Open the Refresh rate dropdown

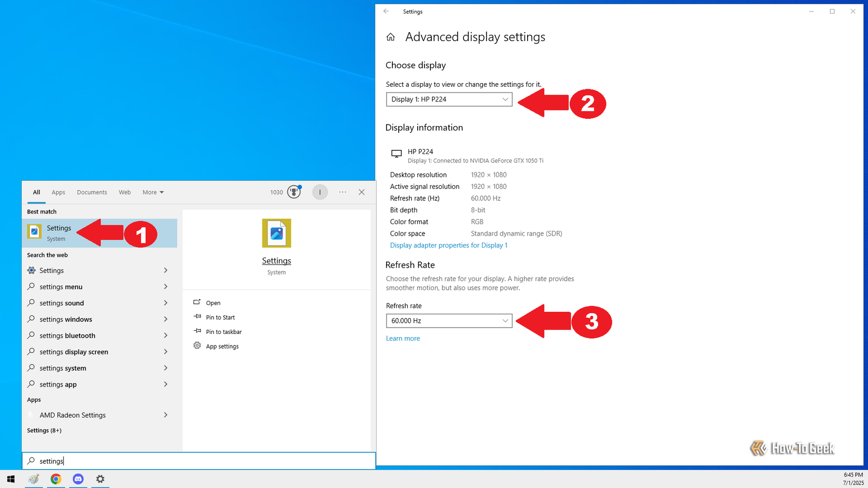click(x=449, y=320)
